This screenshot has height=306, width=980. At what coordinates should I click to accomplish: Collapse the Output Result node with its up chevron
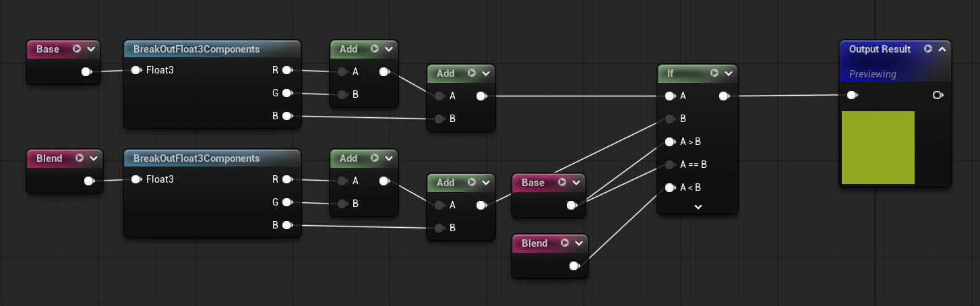click(942, 49)
